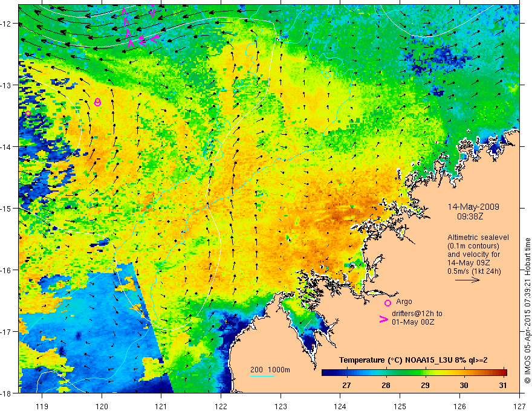
Task: Click the latitude axis label -14
Action: [x=7, y=147]
